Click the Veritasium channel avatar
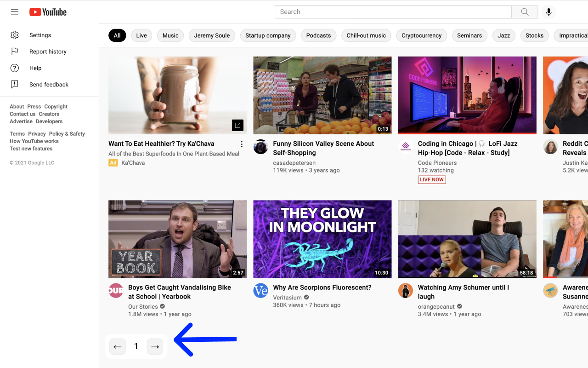The height and width of the screenshot is (368, 588). pos(260,290)
